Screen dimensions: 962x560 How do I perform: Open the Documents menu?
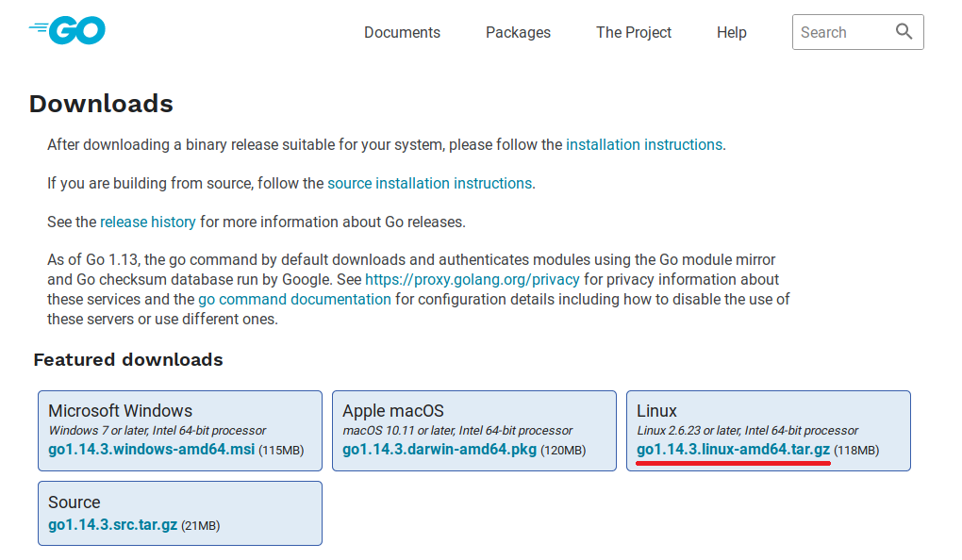click(x=402, y=32)
